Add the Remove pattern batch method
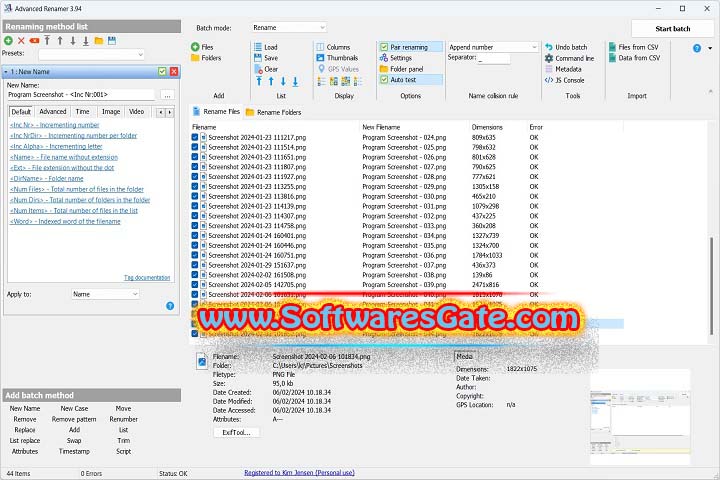 (x=74, y=419)
